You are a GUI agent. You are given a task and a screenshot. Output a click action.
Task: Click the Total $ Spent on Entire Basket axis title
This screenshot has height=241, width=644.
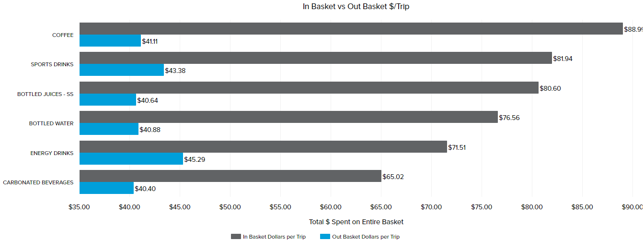[x=356, y=222]
